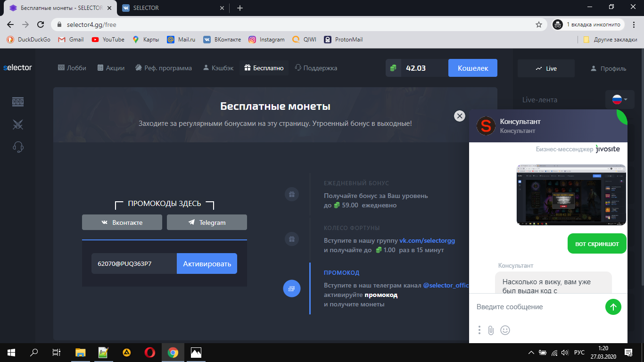Click the promo code input field
Viewport: 644px width, 362px height.
134,263
